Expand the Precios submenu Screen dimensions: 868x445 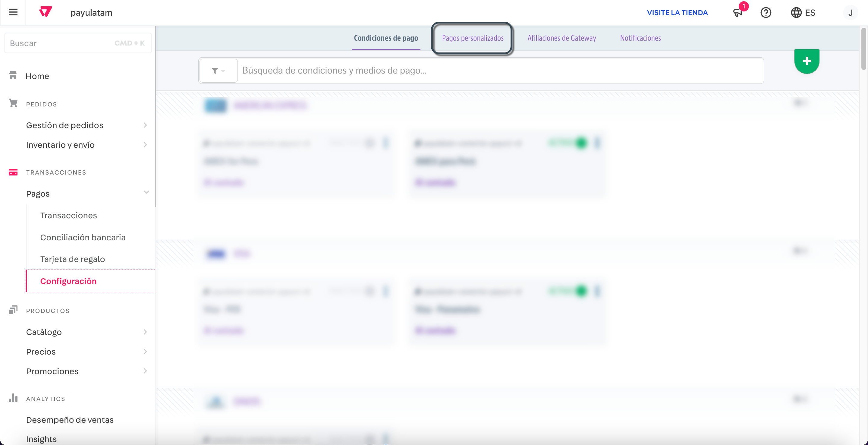(145, 351)
